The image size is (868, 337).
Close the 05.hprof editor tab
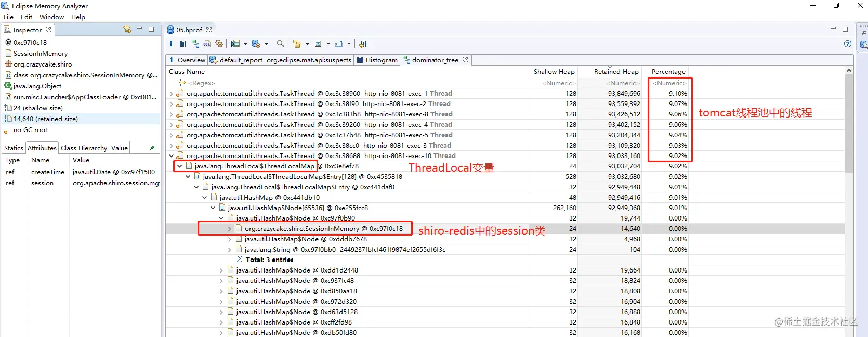(209, 30)
